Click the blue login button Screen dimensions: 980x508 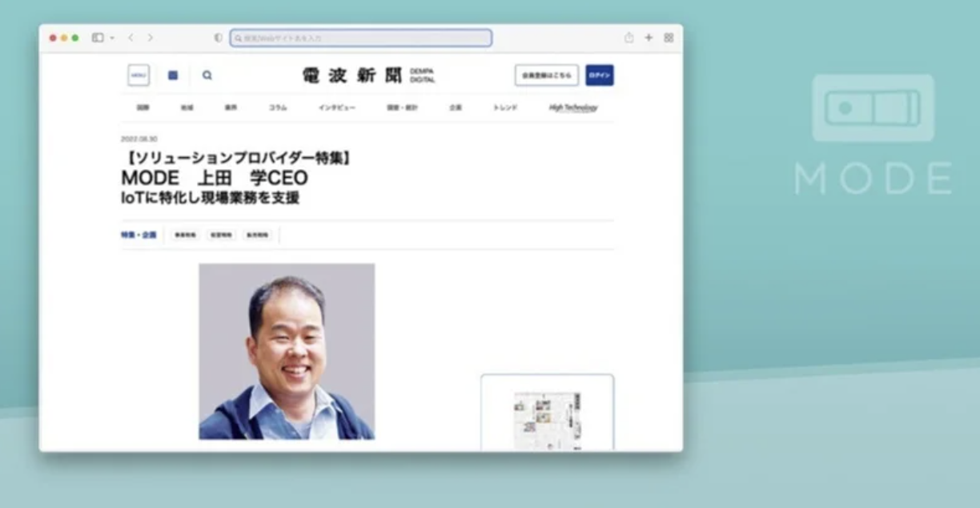pyautogui.click(x=600, y=75)
